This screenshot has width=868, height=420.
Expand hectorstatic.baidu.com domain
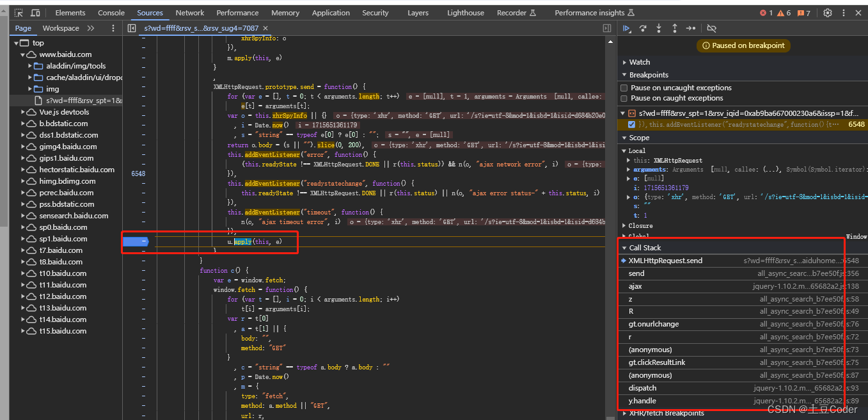pyautogui.click(x=23, y=170)
